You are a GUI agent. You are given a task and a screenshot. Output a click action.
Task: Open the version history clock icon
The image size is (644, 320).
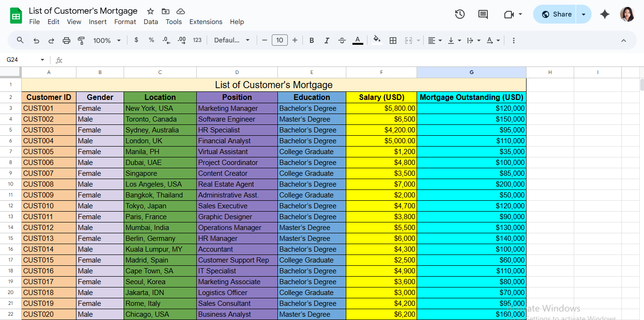(x=460, y=14)
